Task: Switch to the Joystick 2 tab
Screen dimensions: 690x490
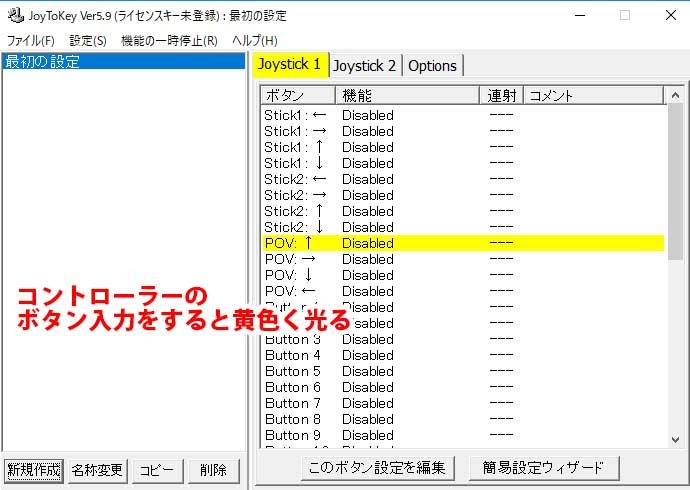Action: 365,66
